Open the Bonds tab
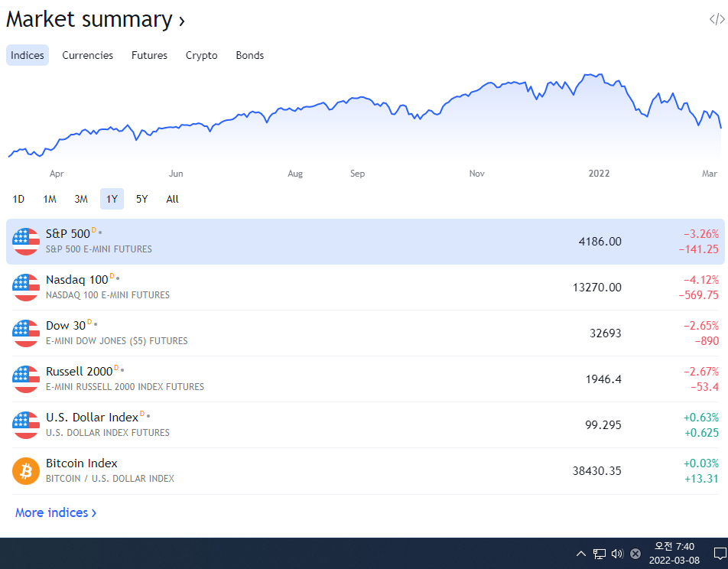 point(250,55)
